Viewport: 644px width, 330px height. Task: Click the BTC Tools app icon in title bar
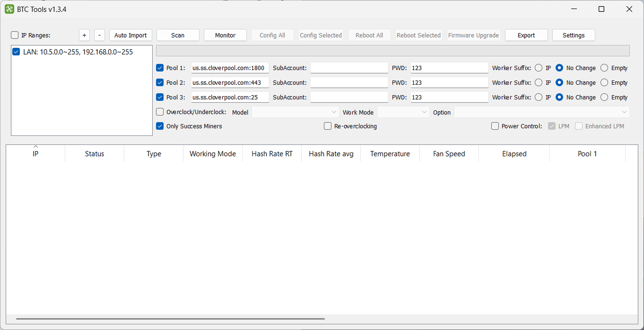pyautogui.click(x=9, y=9)
